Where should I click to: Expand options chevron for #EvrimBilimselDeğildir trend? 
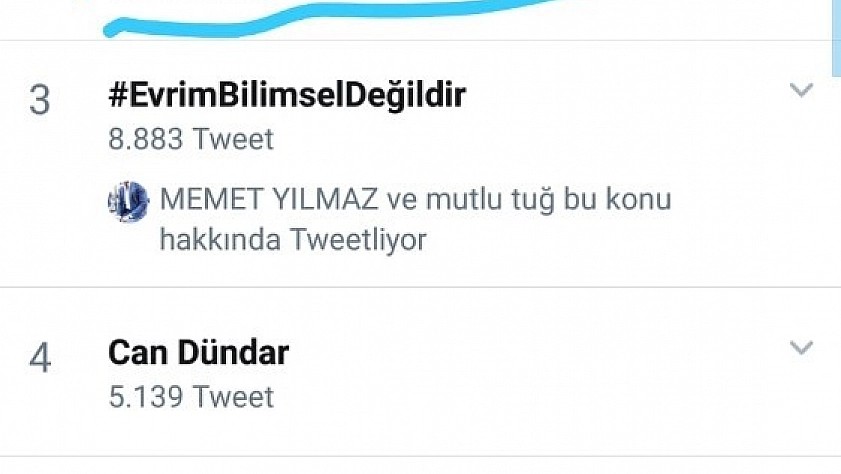(x=801, y=90)
